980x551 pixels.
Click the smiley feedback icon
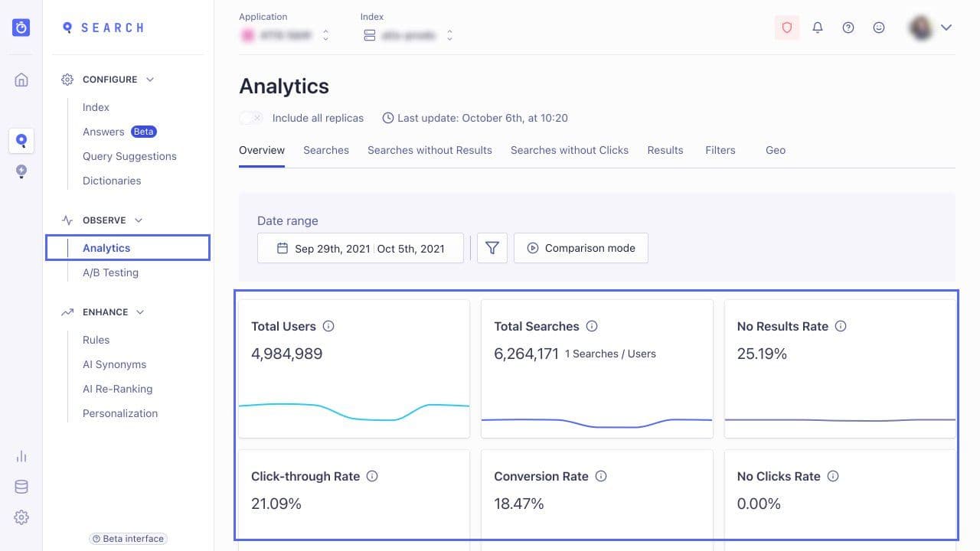pyautogui.click(x=879, y=28)
